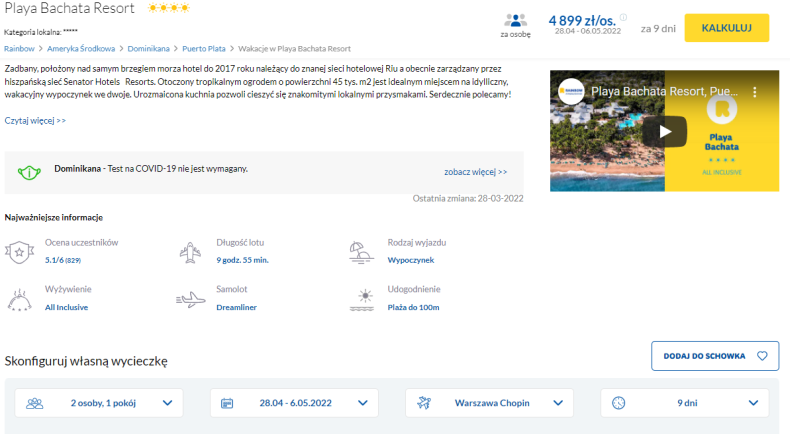Viewport: 790px width, 434px height.
Task: Click the video title 'Playa Bachata Resort, Pue...'
Action: [x=664, y=91]
